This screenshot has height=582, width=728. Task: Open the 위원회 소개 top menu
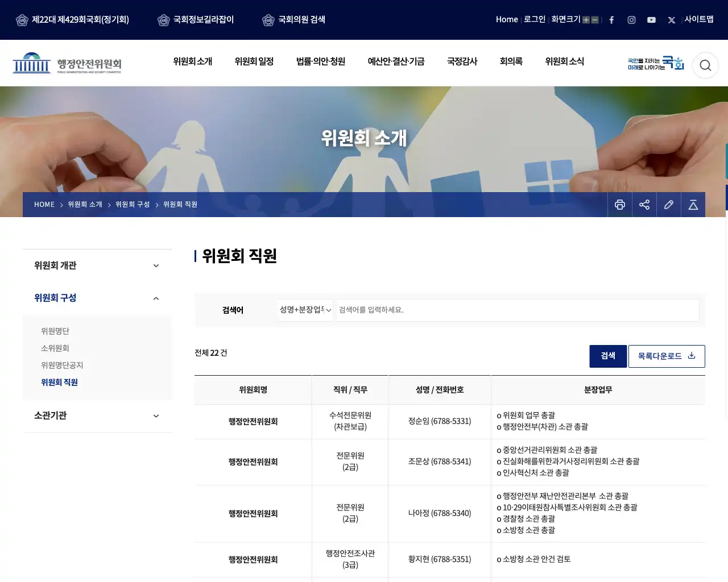(x=193, y=61)
